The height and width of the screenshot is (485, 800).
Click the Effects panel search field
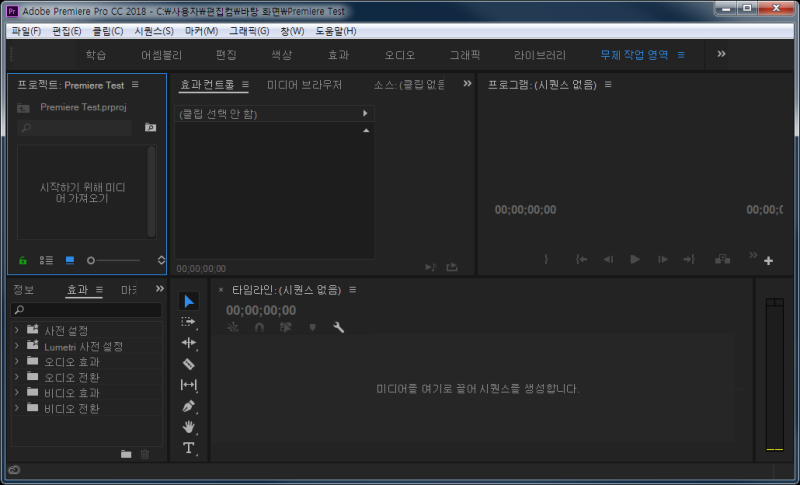pyautogui.click(x=86, y=310)
